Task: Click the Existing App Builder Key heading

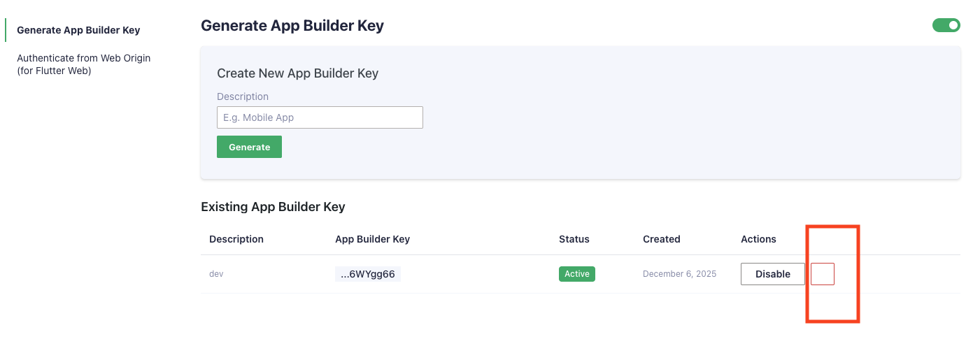Action: (x=273, y=207)
